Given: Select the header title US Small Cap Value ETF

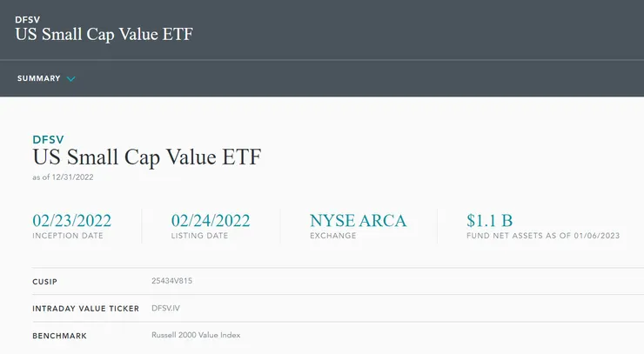Looking at the screenshot, I should 104,35.
